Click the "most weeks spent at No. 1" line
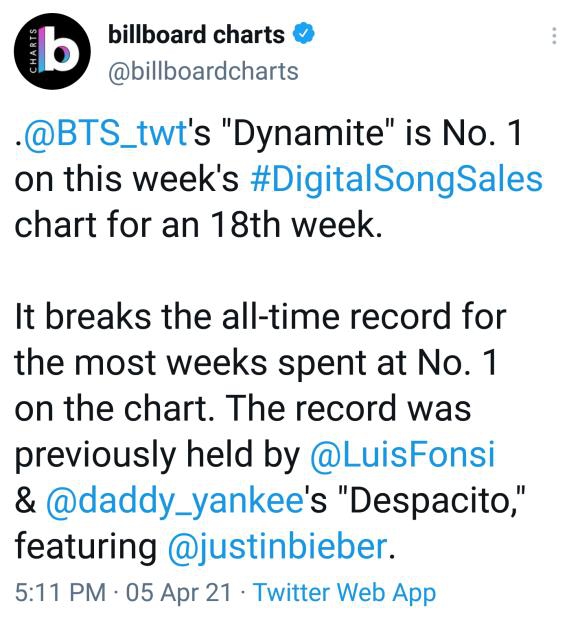Screen dimensions: 580x623 click(x=285, y=363)
